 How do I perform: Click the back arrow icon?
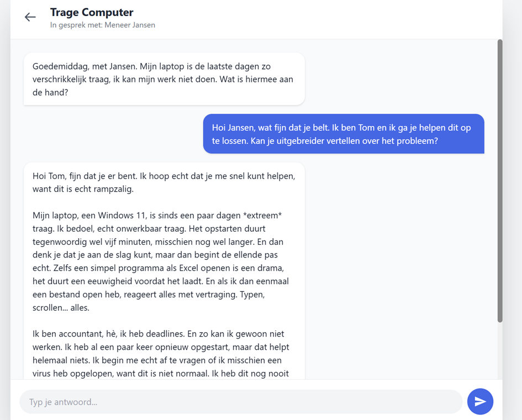30,17
